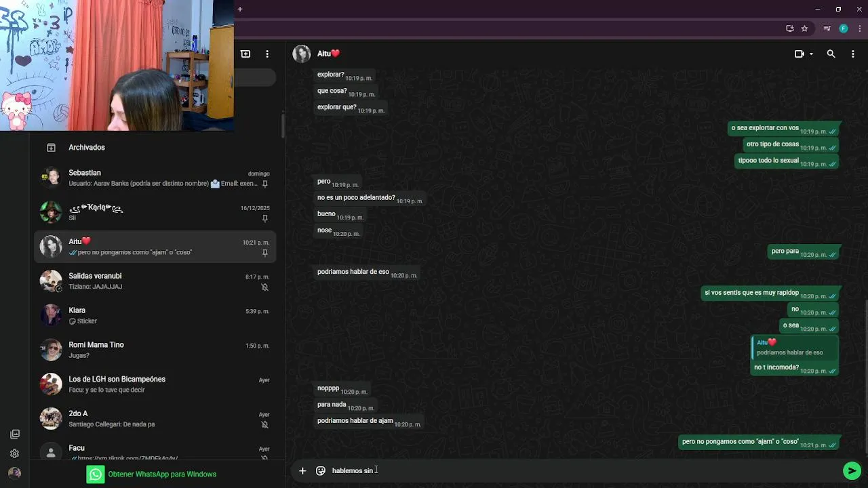Open Aitu contact name in chat header
The height and width of the screenshot is (488, 868).
point(328,54)
